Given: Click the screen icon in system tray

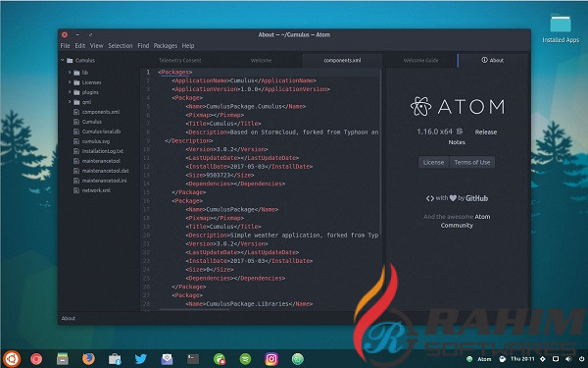Looking at the screenshot, I should [x=556, y=359].
